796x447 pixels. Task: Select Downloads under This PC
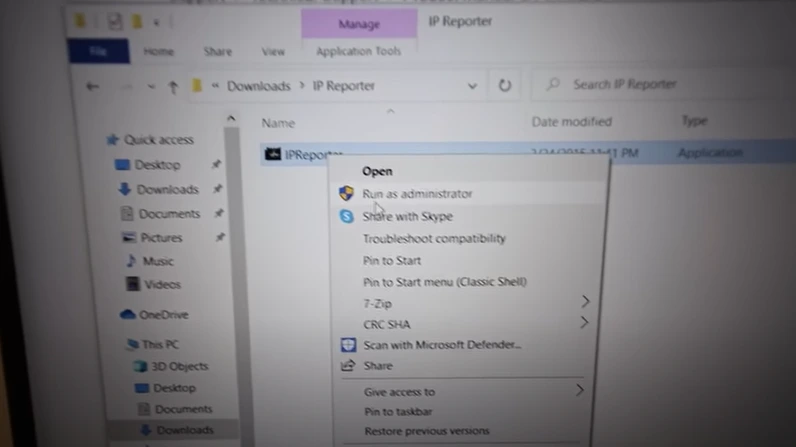[x=185, y=430]
